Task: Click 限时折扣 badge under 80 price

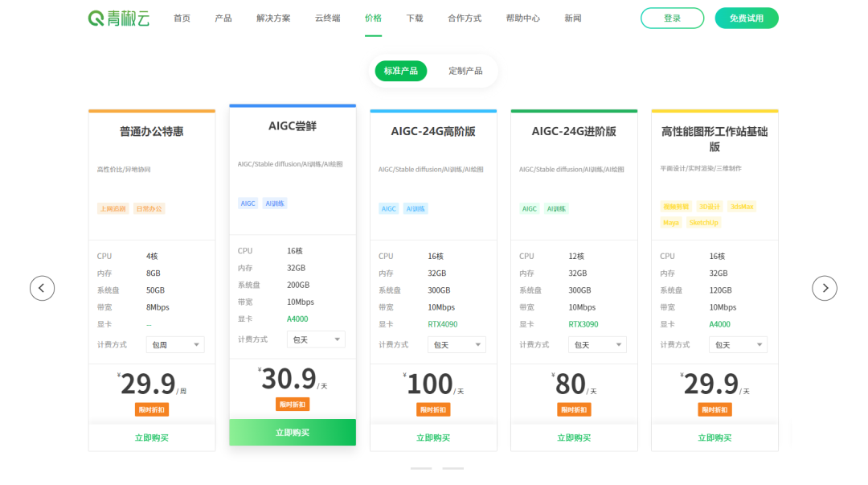Action: pyautogui.click(x=574, y=409)
